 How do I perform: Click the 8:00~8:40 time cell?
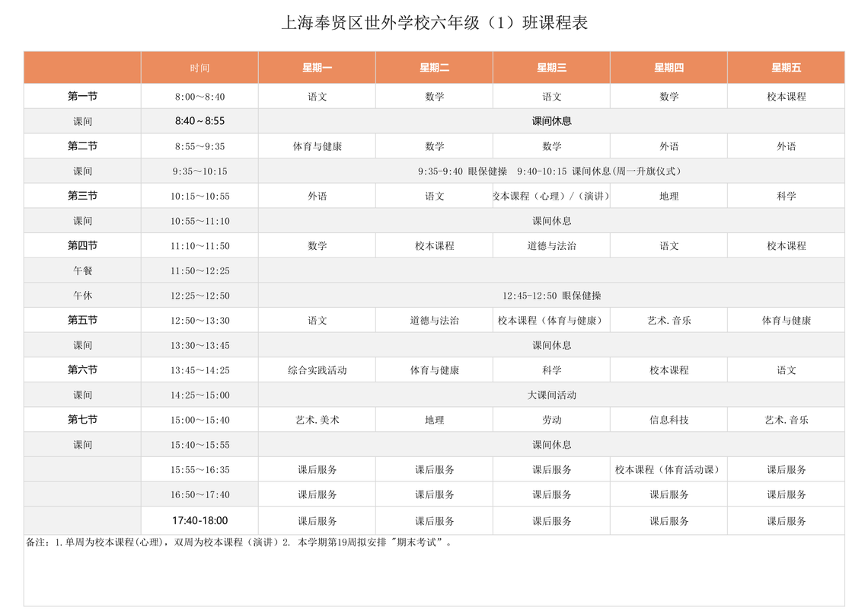click(199, 96)
